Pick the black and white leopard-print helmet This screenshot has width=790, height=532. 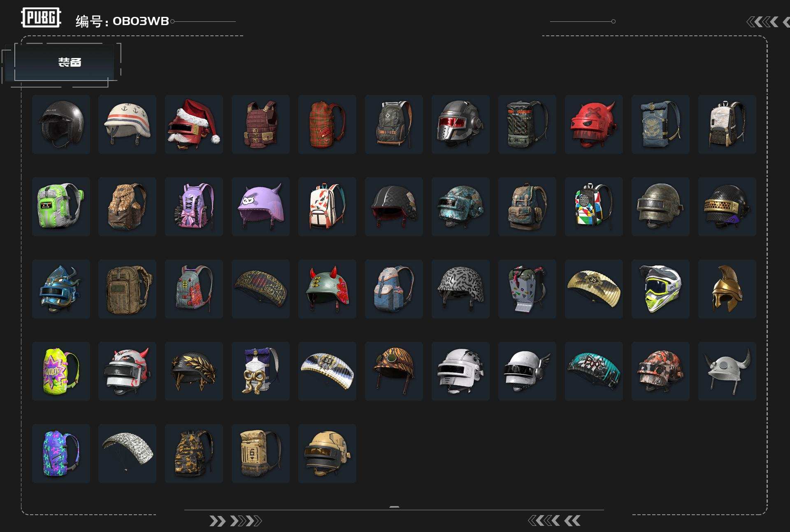click(x=461, y=289)
